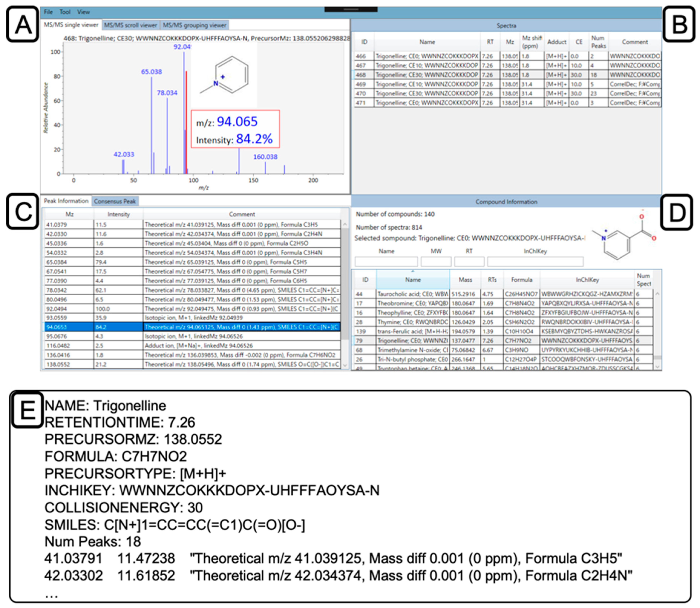Sort peak table by Mz column header
700x608 pixels.
coord(70,214)
